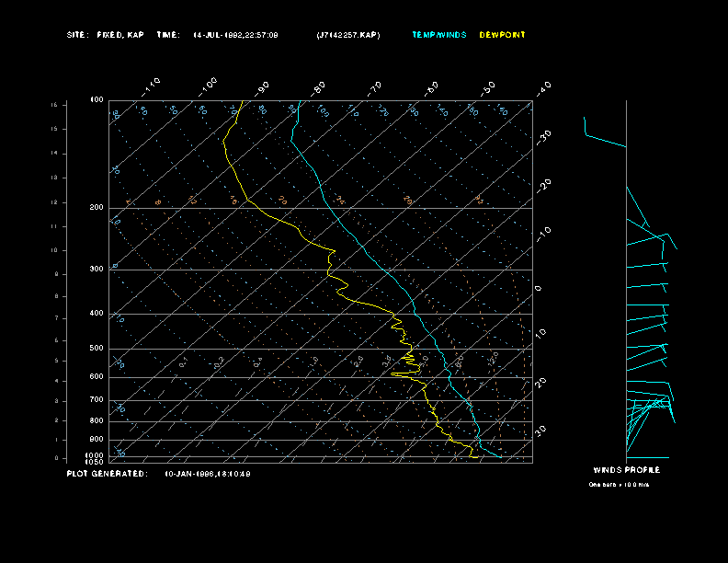Click the "SITE:" header label
The height and width of the screenshot is (563, 728).
pyautogui.click(x=76, y=35)
